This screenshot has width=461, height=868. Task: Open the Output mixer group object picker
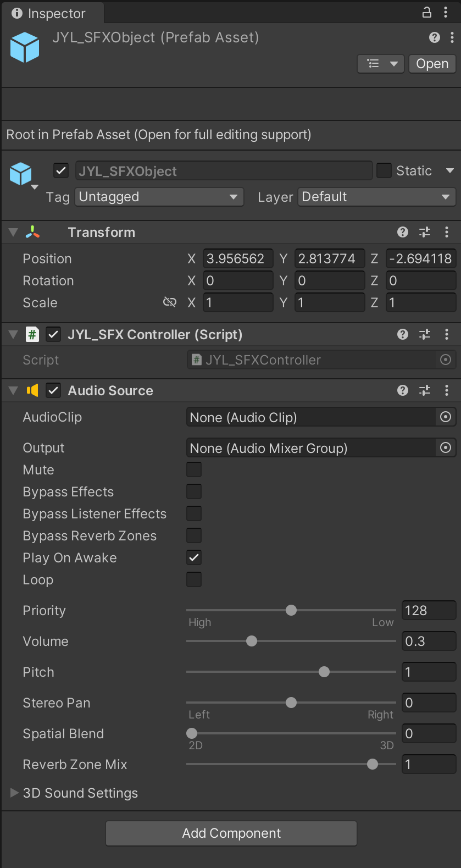(446, 448)
